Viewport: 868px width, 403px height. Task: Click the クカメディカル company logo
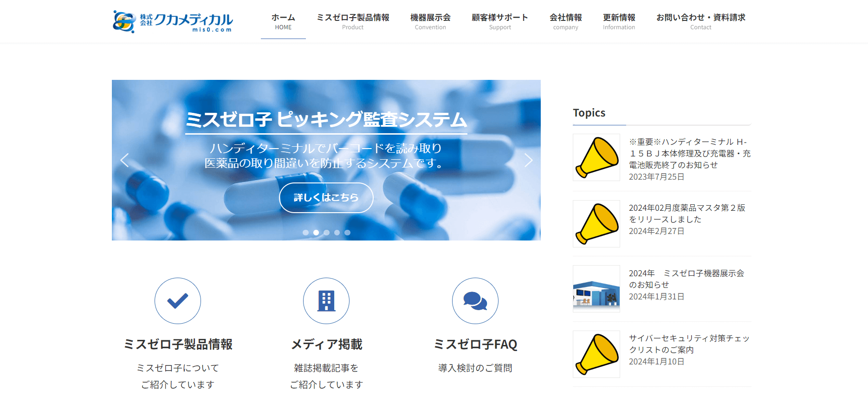(x=173, y=21)
